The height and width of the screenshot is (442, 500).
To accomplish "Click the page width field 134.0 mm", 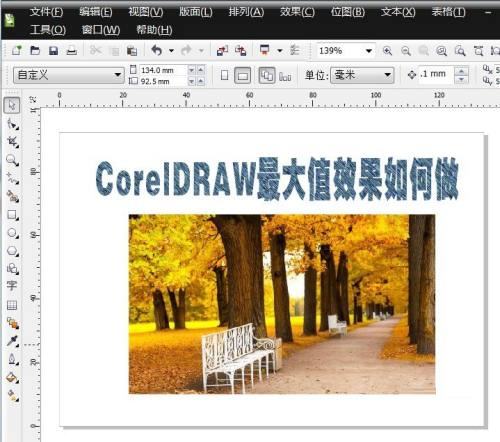I will [163, 70].
